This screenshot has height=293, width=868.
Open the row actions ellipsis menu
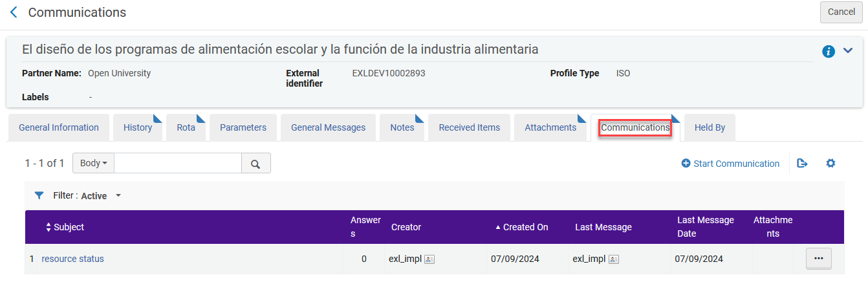(x=818, y=259)
